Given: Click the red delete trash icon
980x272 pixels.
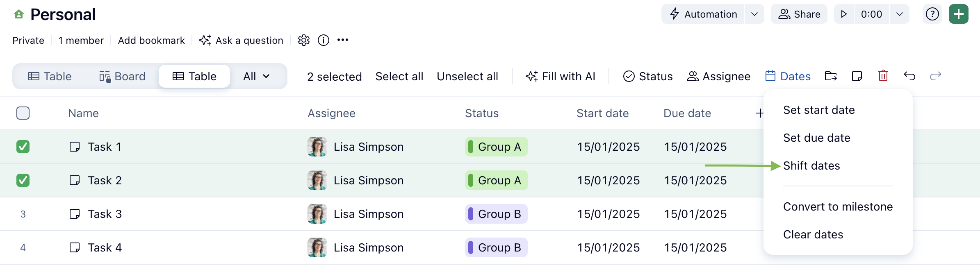Looking at the screenshot, I should click(883, 76).
